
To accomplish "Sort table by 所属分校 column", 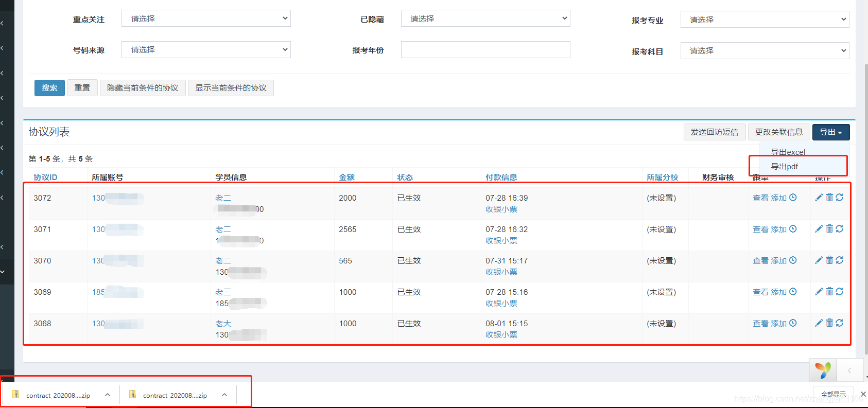I will coord(662,177).
